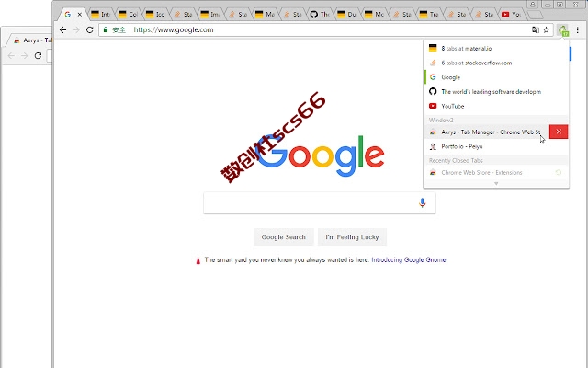588x368 pixels.
Task: Open Chrome's three-dot menu
Action: point(578,30)
